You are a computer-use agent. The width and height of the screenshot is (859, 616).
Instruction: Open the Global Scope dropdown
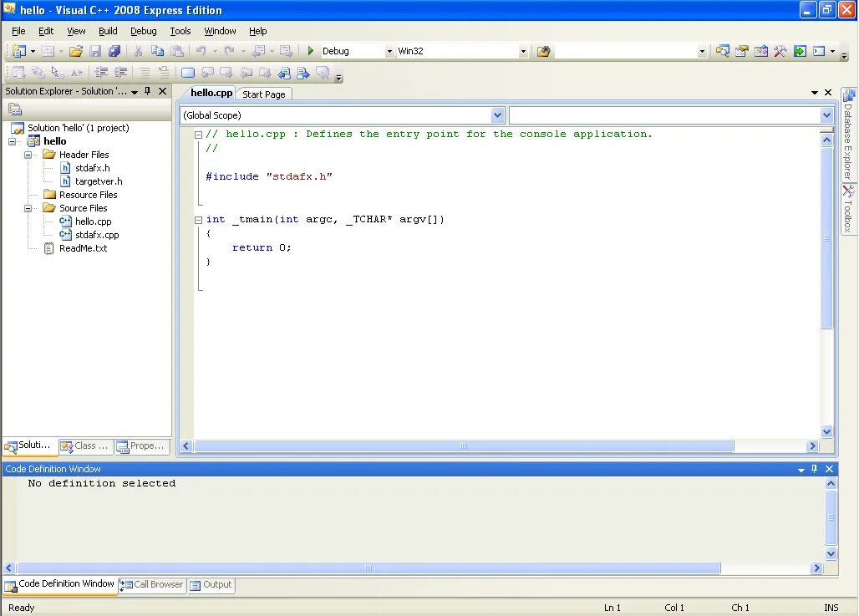pyautogui.click(x=497, y=115)
